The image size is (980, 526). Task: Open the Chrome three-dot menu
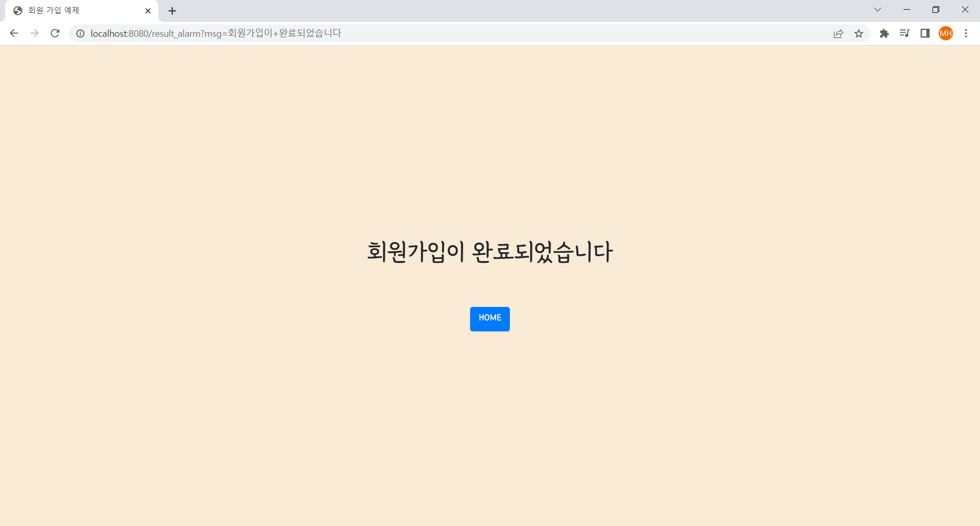pos(966,33)
